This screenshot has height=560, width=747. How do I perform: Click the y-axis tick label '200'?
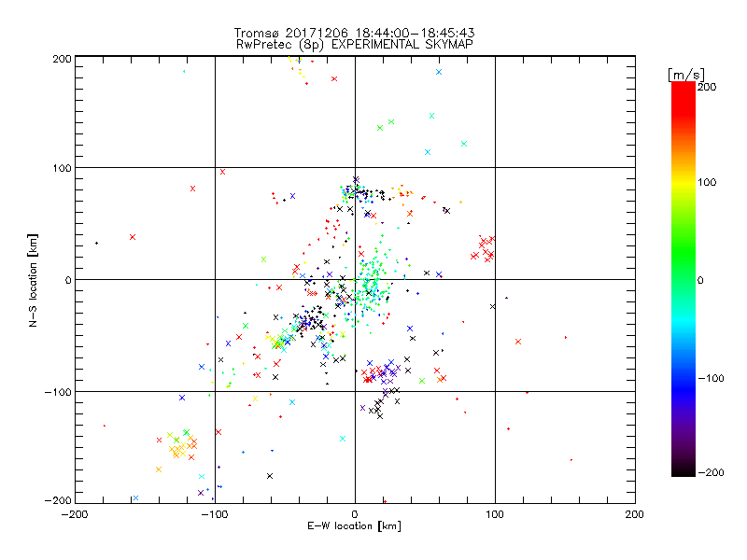click(x=62, y=59)
